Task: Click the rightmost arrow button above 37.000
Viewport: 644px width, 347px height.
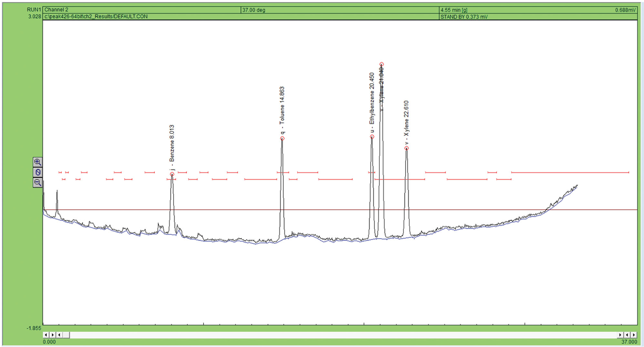Action: coord(634,335)
